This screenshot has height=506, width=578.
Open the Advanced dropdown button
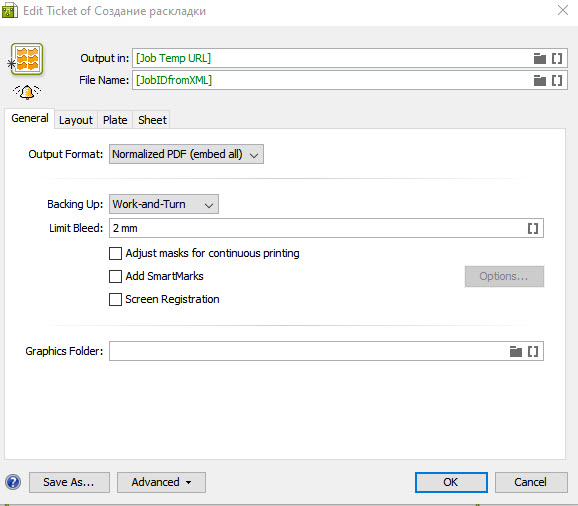click(161, 482)
